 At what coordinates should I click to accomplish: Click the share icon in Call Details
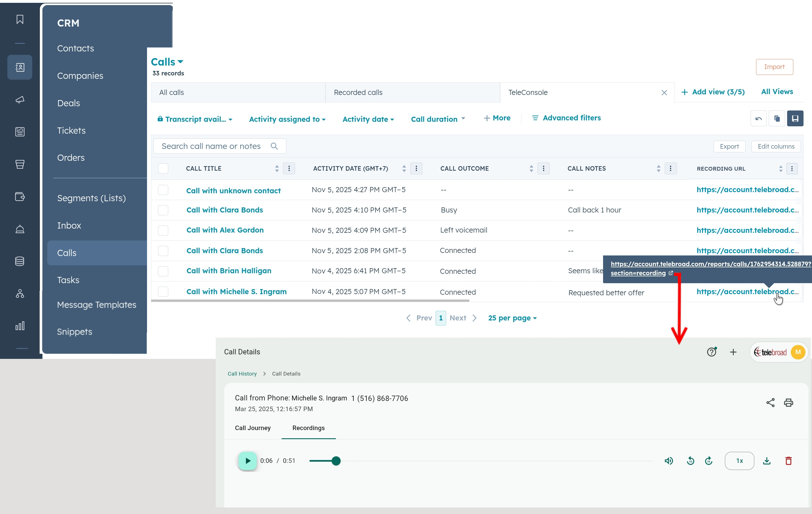770,402
